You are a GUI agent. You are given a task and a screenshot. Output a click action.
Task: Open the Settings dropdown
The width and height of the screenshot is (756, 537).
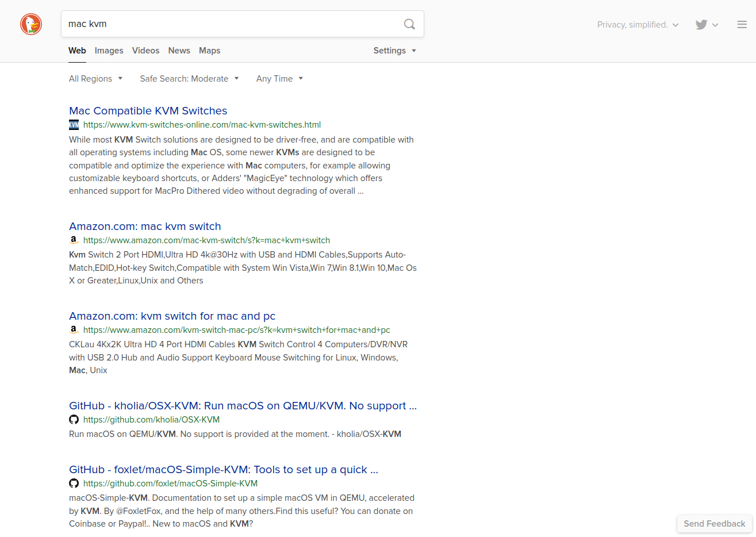point(394,51)
